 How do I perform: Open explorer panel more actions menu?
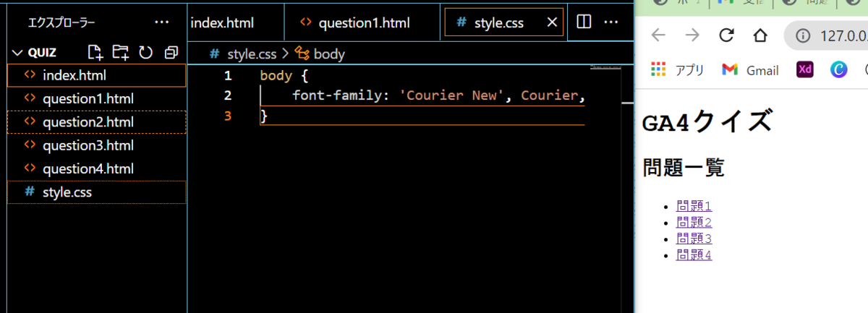(161, 22)
